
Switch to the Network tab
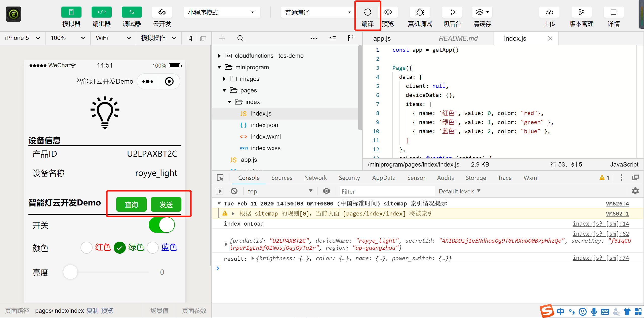315,178
